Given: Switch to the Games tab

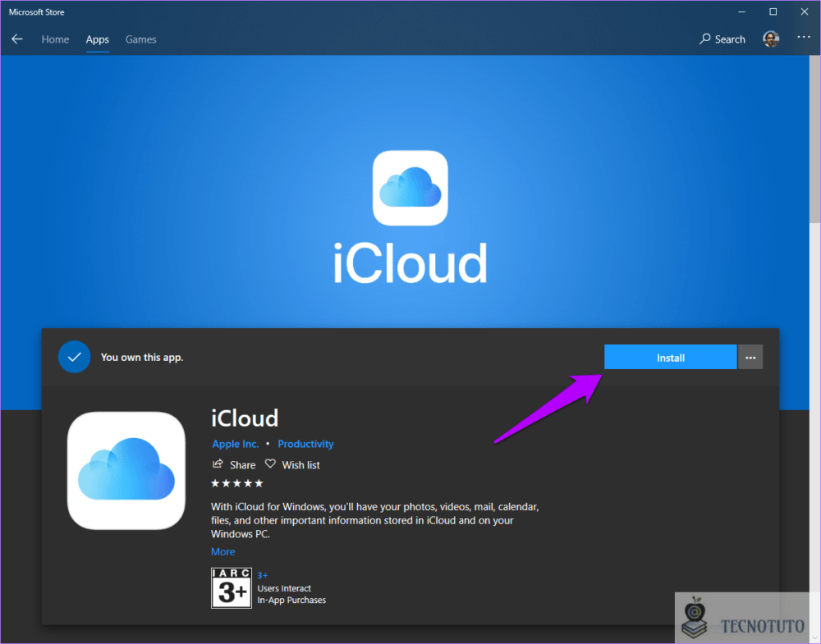Looking at the screenshot, I should pyautogui.click(x=141, y=39).
